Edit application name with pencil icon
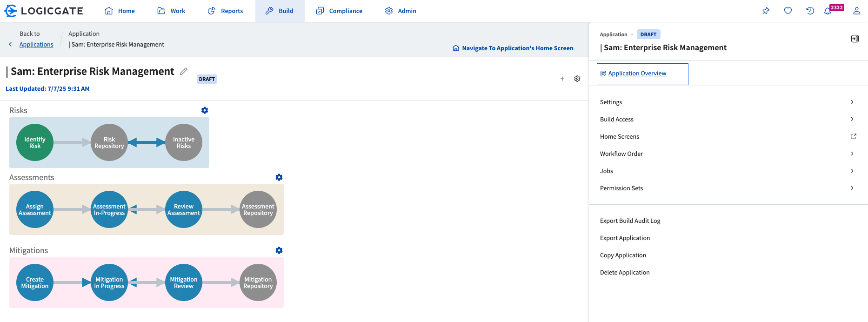The width and height of the screenshot is (868, 322). click(x=183, y=71)
